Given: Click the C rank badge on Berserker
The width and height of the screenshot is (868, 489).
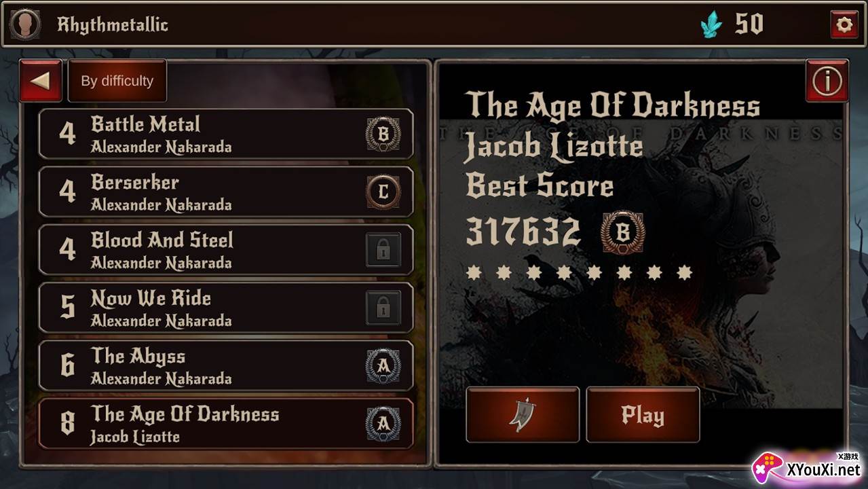Looking at the screenshot, I should click(x=383, y=192).
